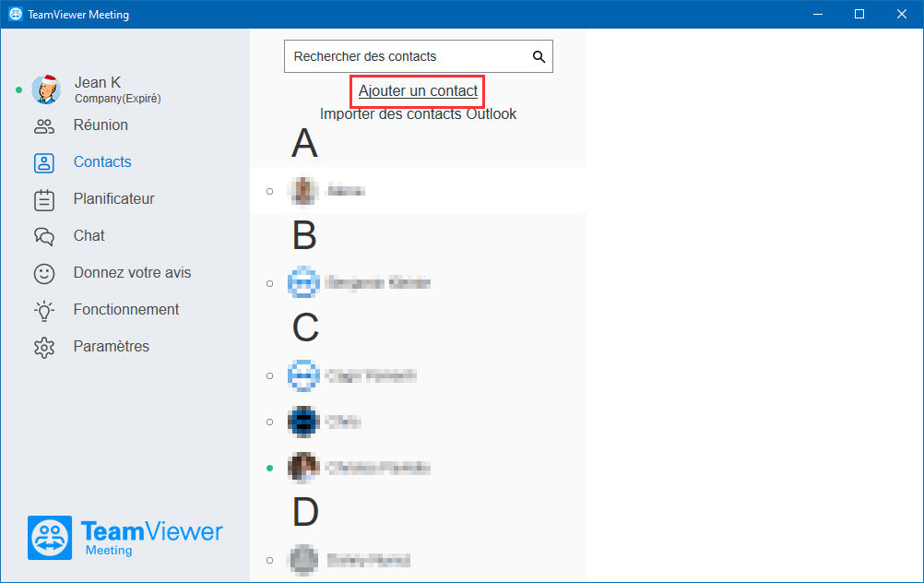Select the Planificateur menu label
This screenshot has height=583, width=924.
(113, 198)
